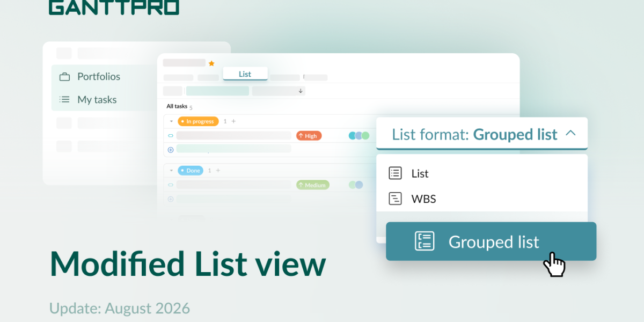Screen dimensions: 644x322
Task: Click assignee avatars in the High priority row
Action: click(359, 136)
